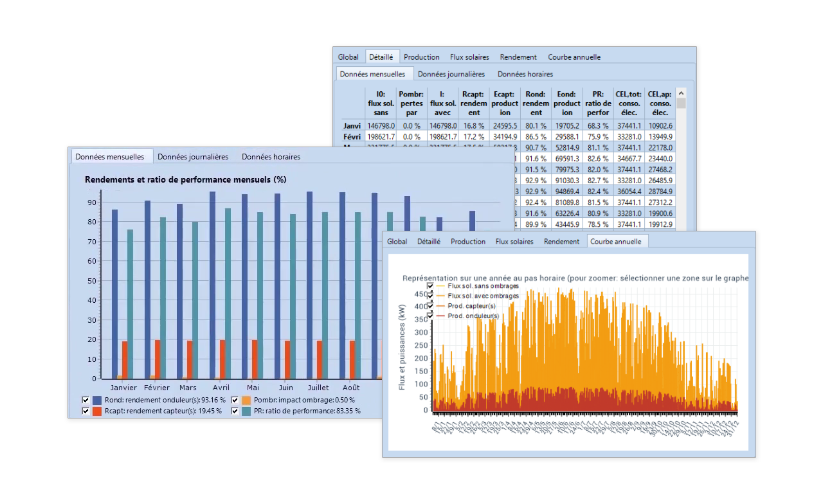Viewport: 823px width, 504px height.
Task: Switch to the "Global" tab
Action: (397, 241)
